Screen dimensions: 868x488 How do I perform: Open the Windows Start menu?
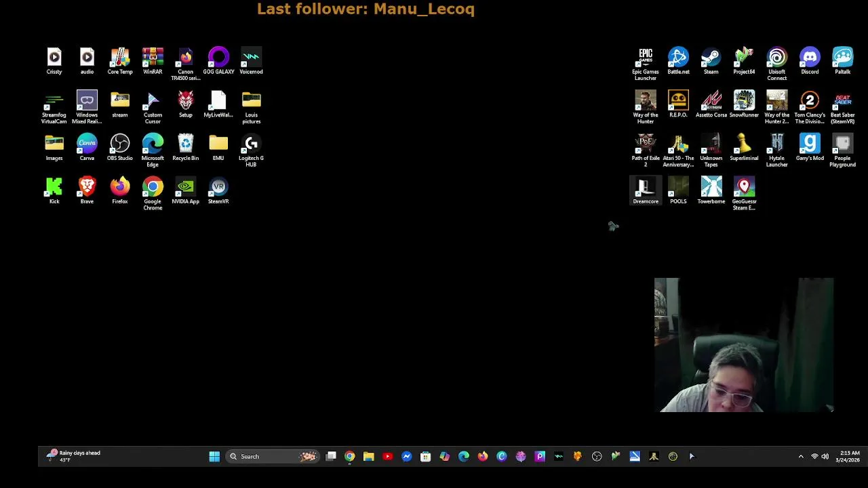tap(214, 457)
